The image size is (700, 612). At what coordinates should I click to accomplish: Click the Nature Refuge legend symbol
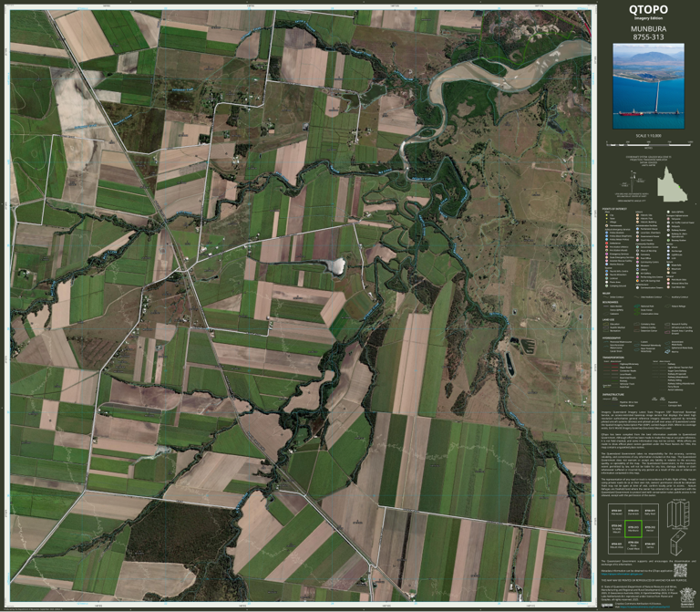tap(667, 306)
